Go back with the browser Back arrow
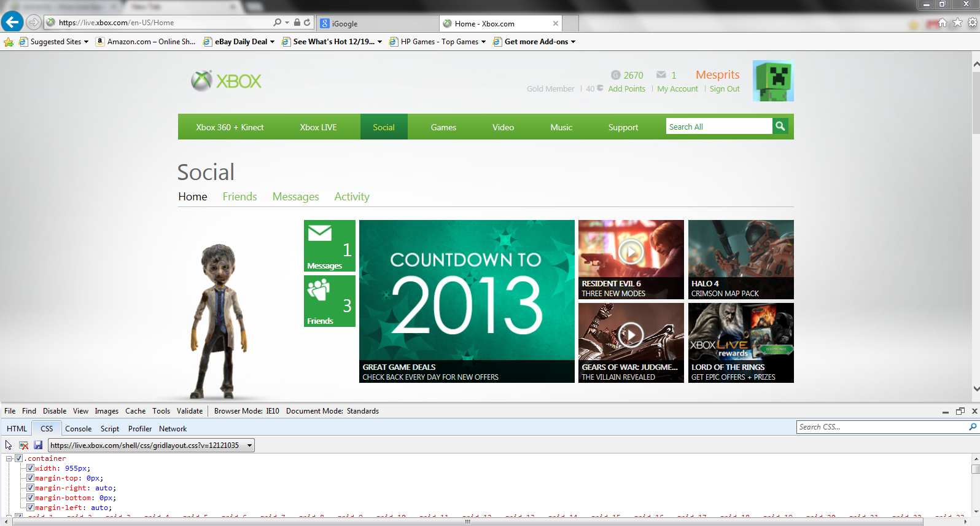 (x=12, y=22)
